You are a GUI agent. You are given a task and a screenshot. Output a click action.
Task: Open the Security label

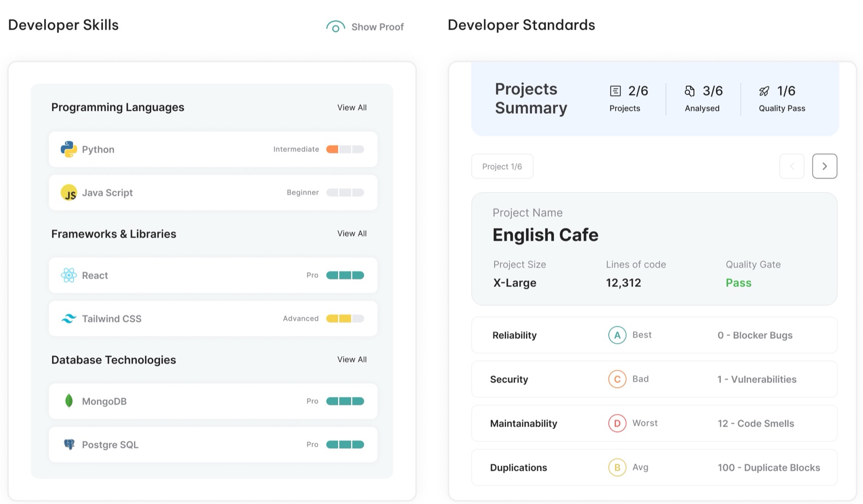(x=509, y=379)
